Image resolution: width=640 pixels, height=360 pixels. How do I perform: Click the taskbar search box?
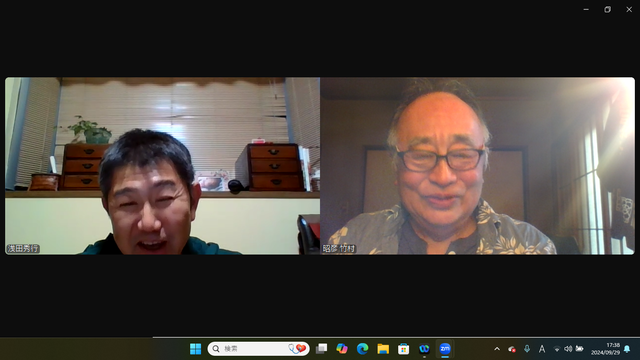pos(258,349)
